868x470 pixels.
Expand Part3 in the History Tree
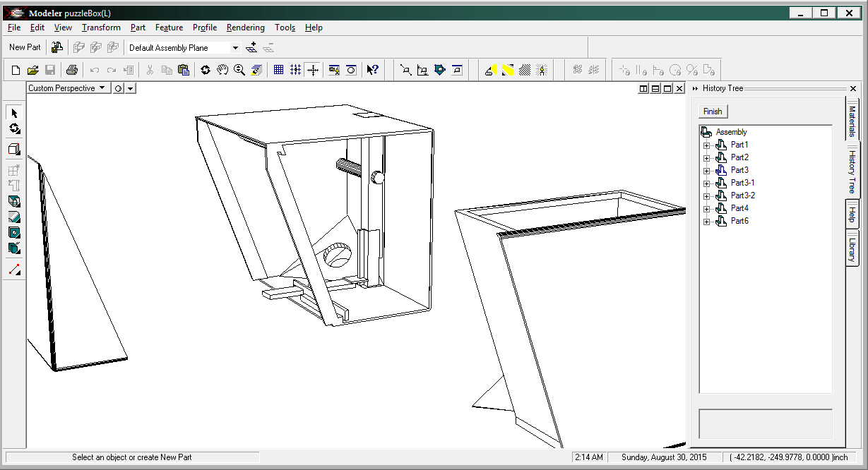[x=706, y=171]
